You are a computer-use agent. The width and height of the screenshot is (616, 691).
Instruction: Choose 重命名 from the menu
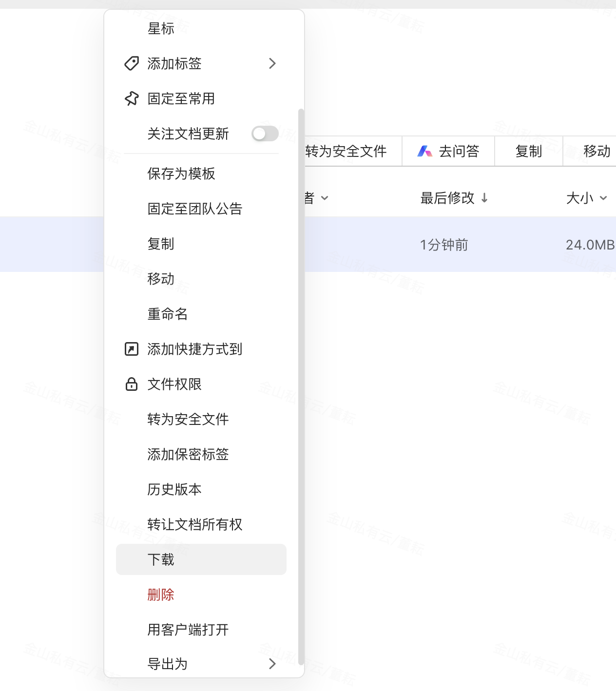click(168, 314)
